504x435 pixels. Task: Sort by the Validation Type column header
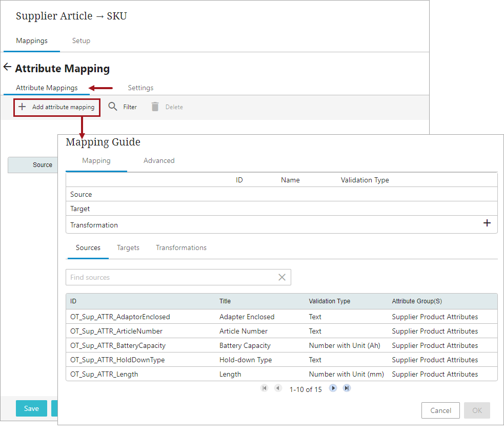coord(329,301)
